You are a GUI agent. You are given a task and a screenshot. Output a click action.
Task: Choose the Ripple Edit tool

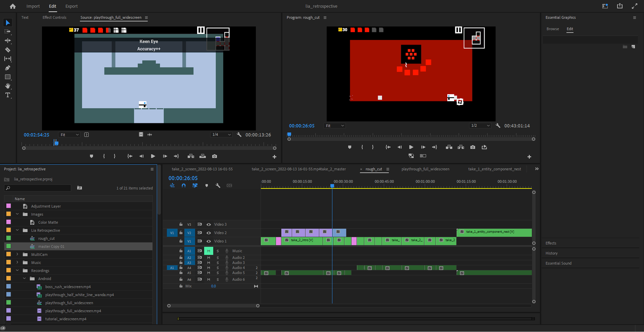click(x=8, y=41)
